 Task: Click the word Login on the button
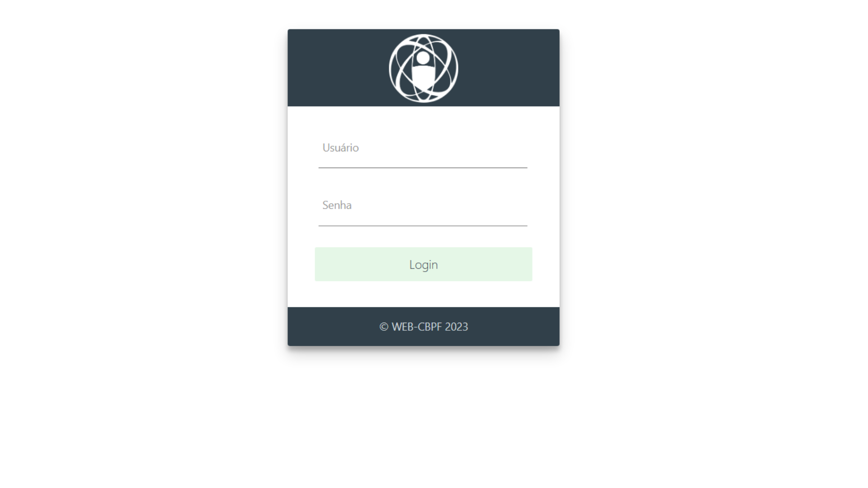pyautogui.click(x=424, y=265)
